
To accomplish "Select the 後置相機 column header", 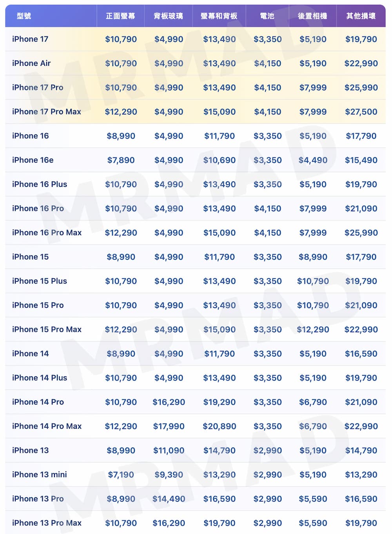I will click(312, 16).
